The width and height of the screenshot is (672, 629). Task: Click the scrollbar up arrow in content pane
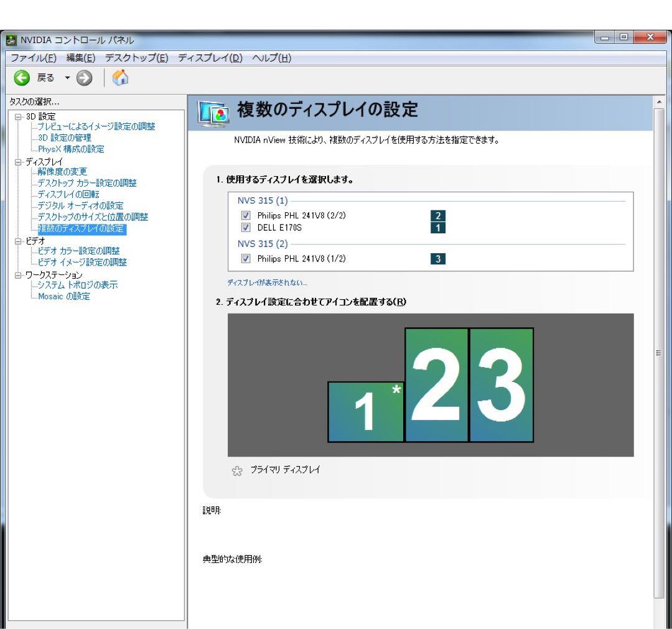tap(659, 102)
